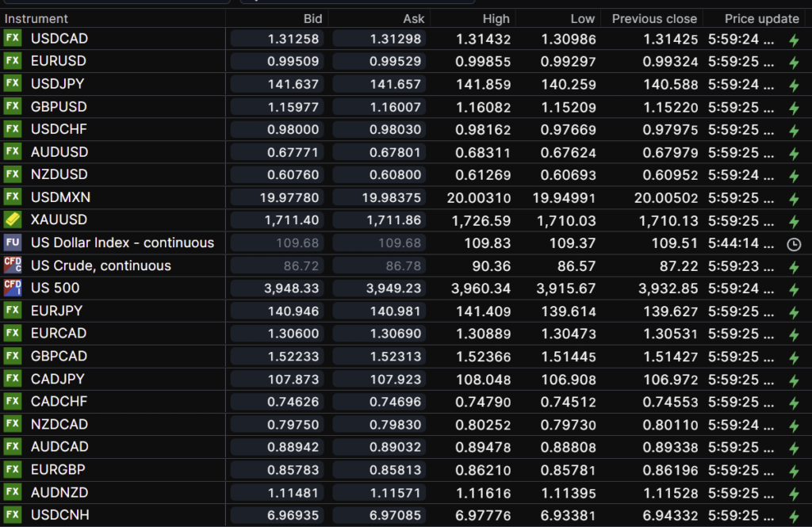
Task: Click the GBPUSD ask price 1.16007
Action: 380,107
